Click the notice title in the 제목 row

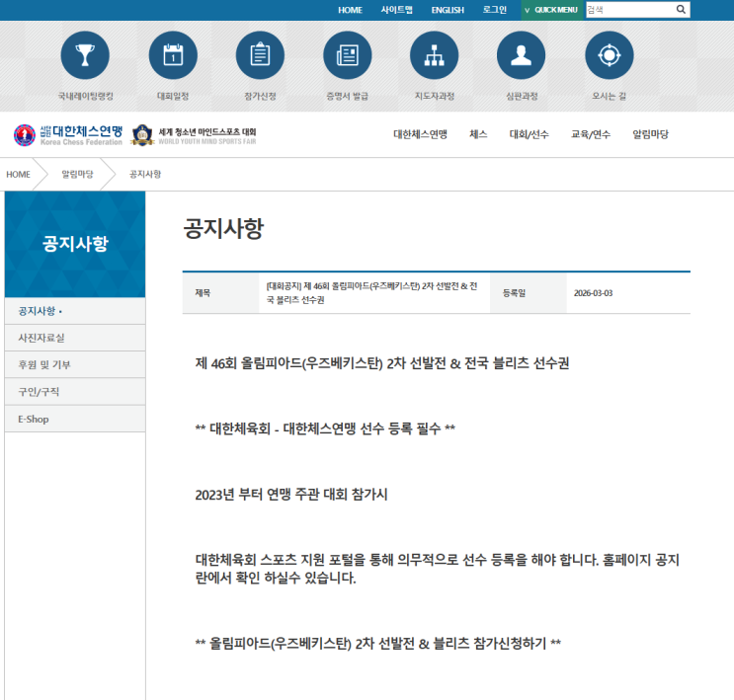(371, 293)
